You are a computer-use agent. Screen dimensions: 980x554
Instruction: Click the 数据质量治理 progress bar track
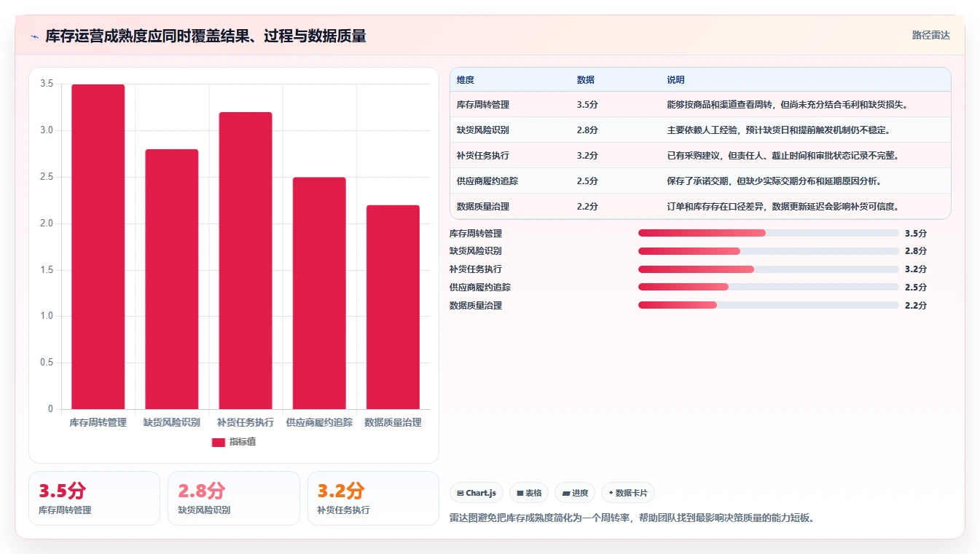coord(768,306)
